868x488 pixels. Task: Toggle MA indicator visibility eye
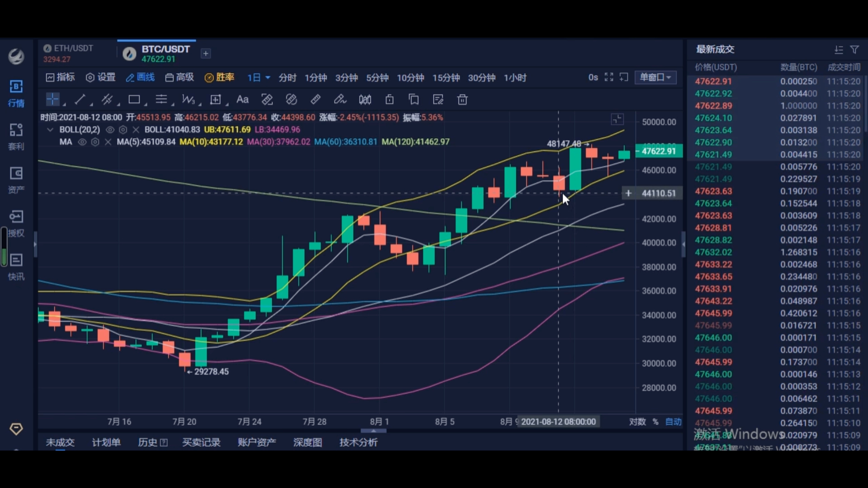pyautogui.click(x=82, y=142)
